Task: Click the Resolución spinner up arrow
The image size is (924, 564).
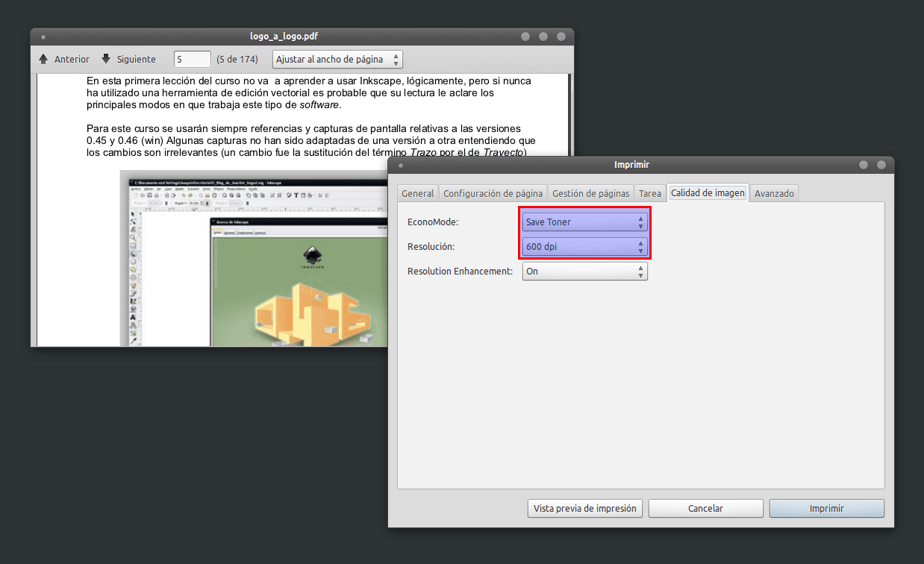Action: click(641, 242)
